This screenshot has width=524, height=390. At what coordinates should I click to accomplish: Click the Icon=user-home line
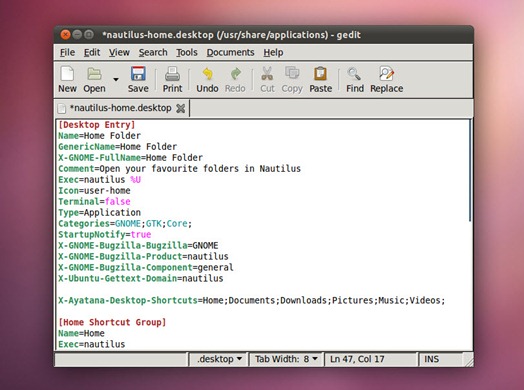[94, 190]
